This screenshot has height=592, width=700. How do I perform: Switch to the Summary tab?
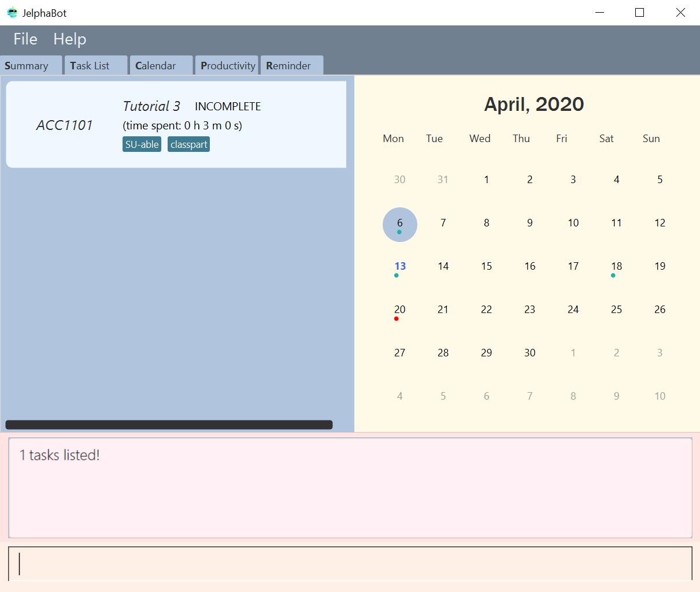click(x=31, y=65)
